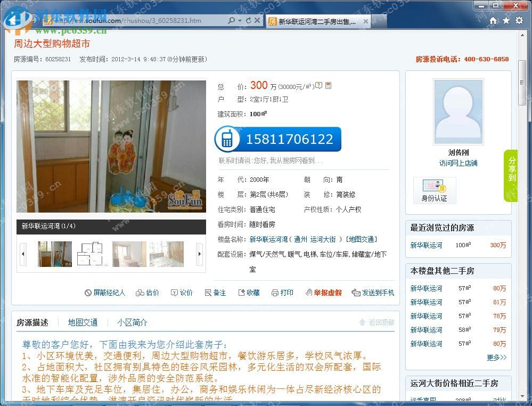Click the phone icon on the blue number button

click(x=228, y=139)
